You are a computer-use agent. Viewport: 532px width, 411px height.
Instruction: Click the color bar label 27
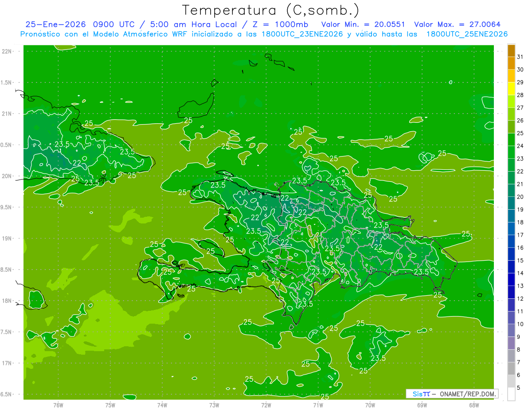[520, 108]
